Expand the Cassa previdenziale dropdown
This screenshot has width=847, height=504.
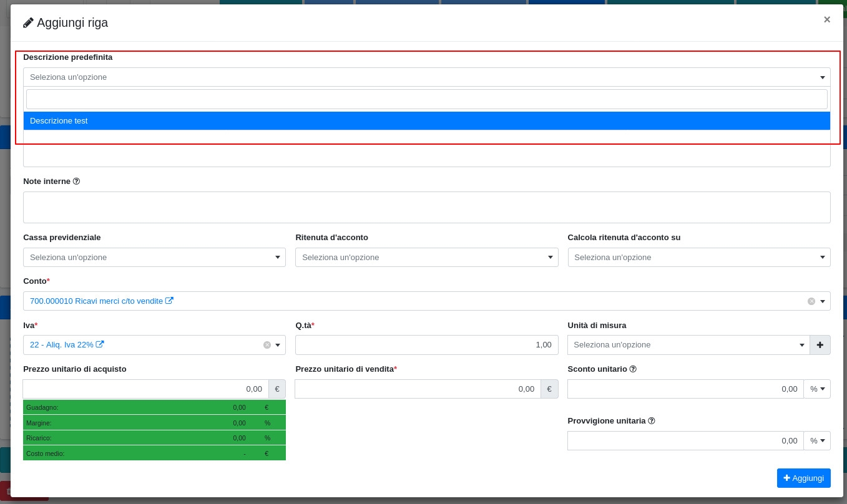click(154, 258)
